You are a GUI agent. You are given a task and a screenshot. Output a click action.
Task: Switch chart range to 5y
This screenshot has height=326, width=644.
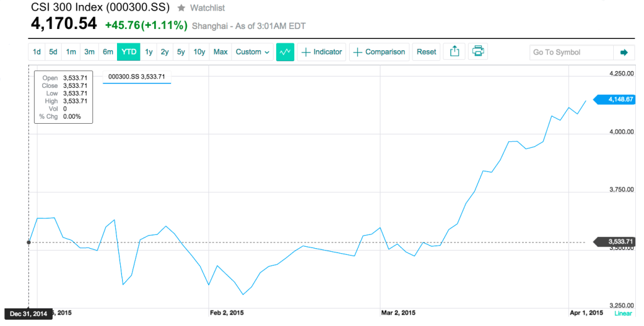tap(181, 52)
